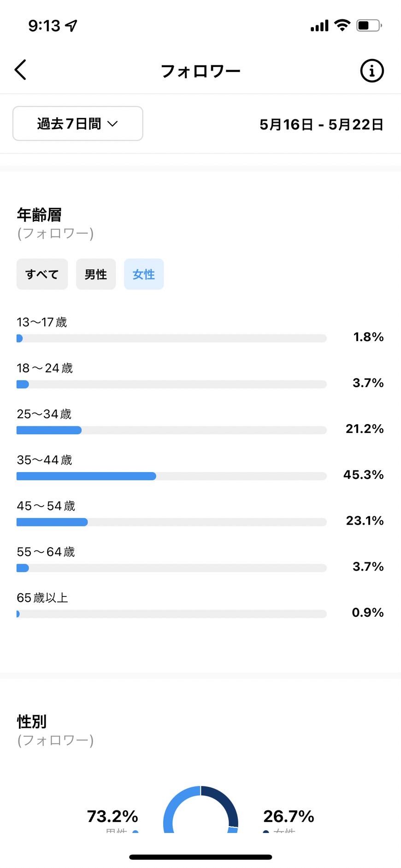This screenshot has height=868, width=401.
Task: Open the 過去7日間 period dropdown
Action: pos(77,124)
